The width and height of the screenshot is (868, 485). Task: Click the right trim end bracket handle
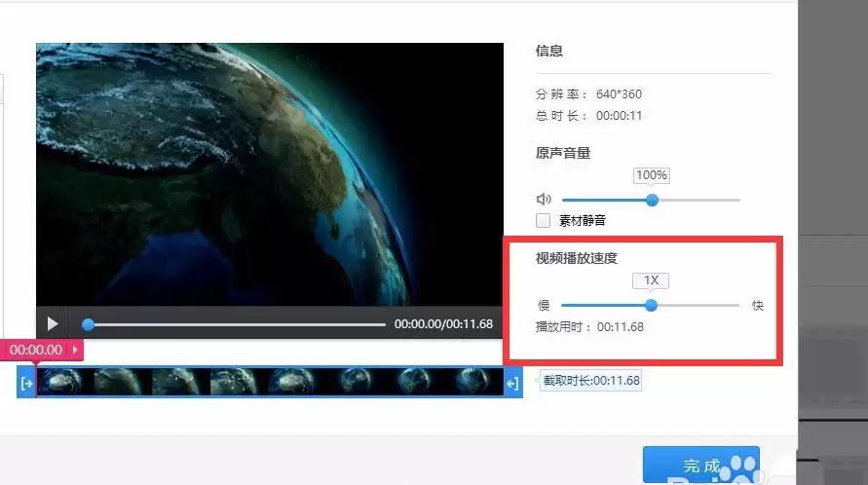click(x=512, y=383)
